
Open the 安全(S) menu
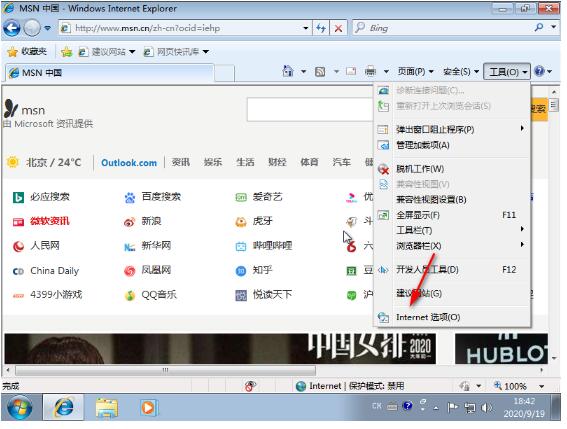click(x=461, y=72)
